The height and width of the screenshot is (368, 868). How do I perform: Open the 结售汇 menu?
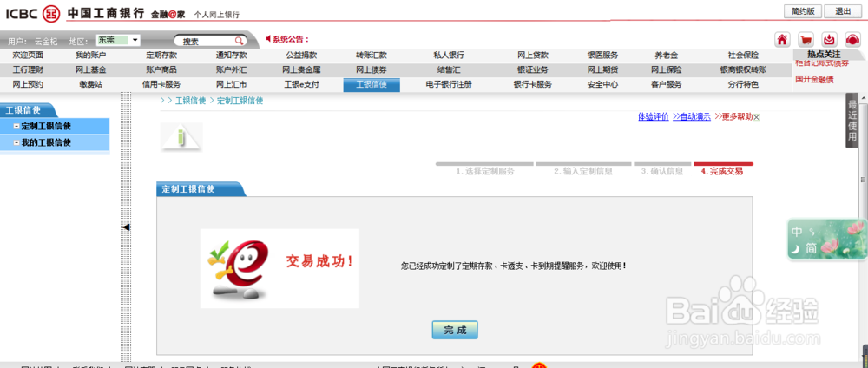(449, 69)
